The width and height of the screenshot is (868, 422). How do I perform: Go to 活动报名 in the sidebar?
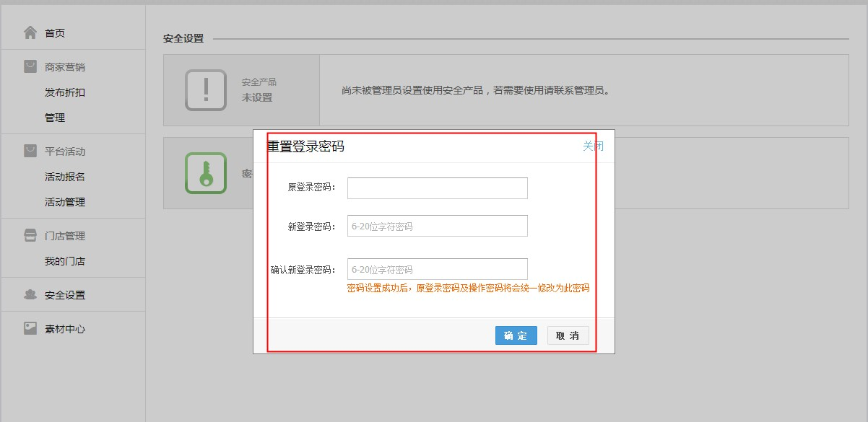pyautogui.click(x=65, y=177)
